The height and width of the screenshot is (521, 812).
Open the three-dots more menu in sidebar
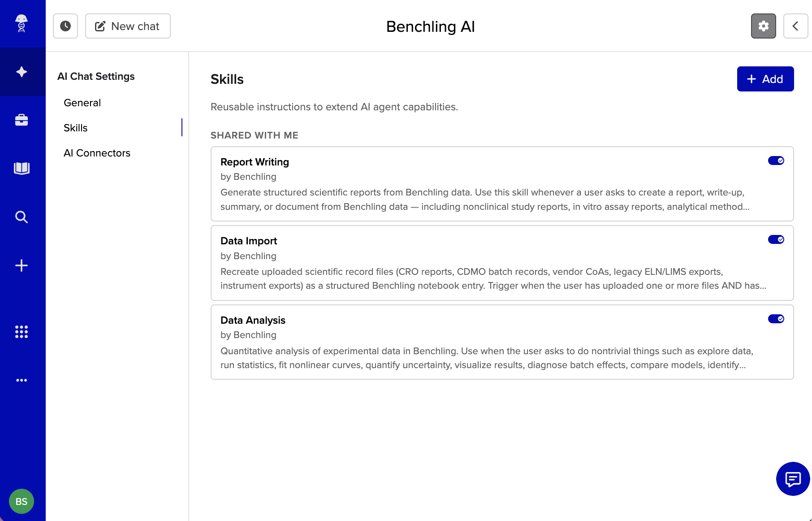tap(22, 380)
